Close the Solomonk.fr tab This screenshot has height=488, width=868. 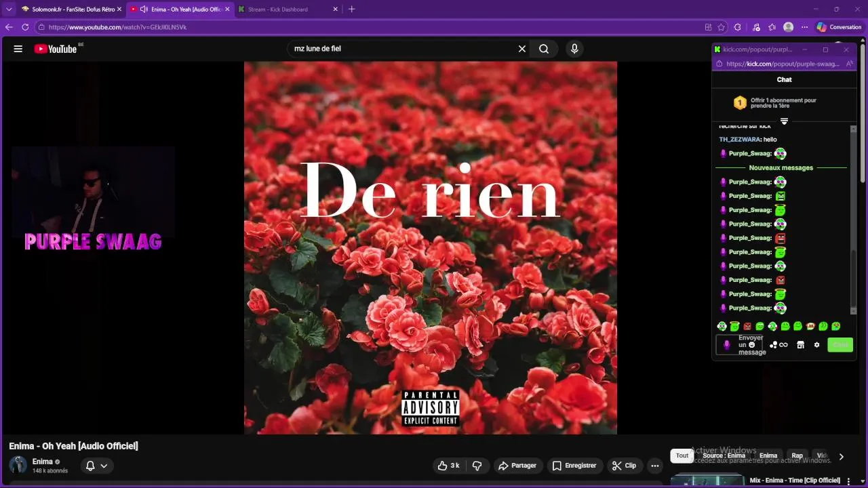pos(119,9)
